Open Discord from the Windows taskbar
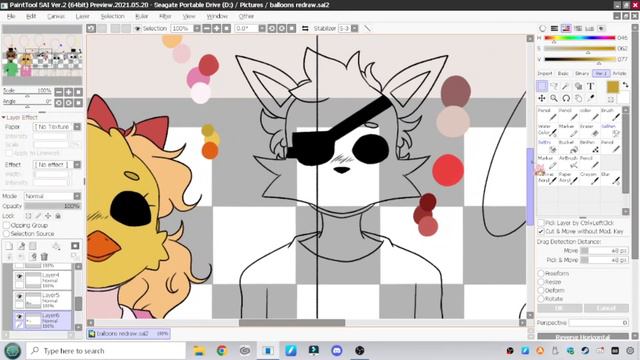 (x=337, y=351)
